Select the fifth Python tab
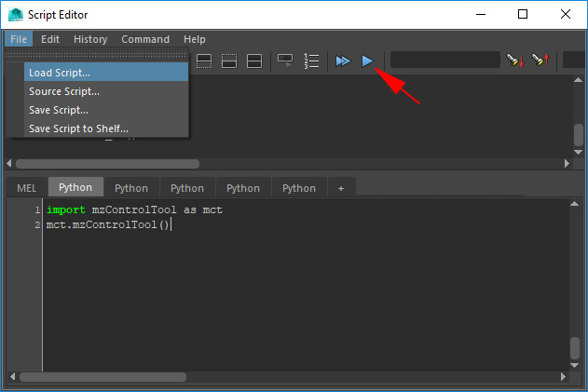The height and width of the screenshot is (392, 588). coord(299,188)
